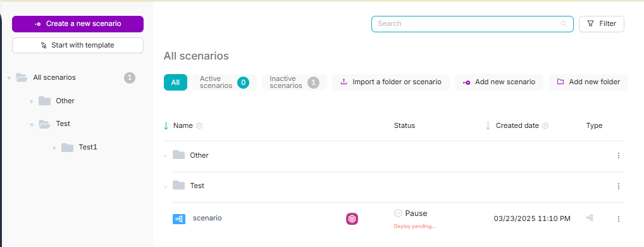Click the Other folder icon in list
This screenshot has width=644, height=247.
[178, 155]
